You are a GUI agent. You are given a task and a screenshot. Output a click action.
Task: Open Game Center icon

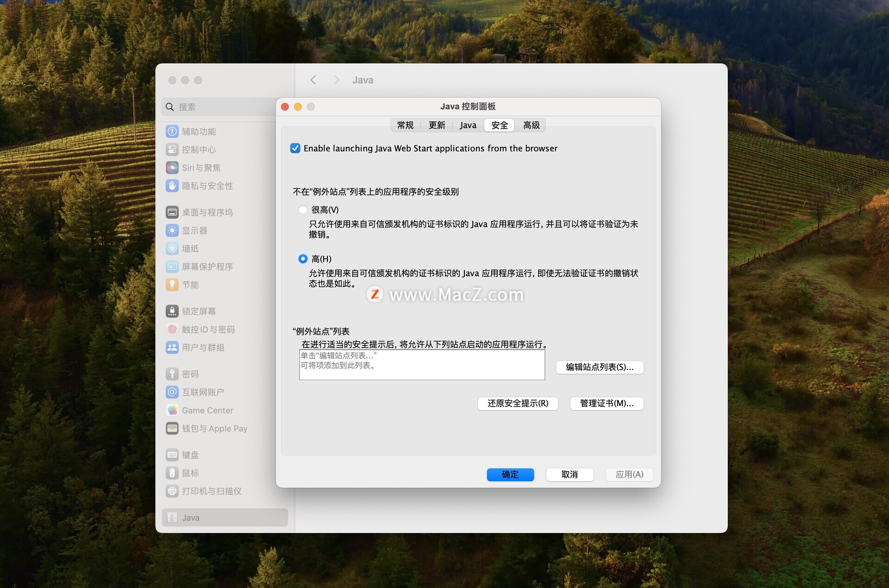[172, 410]
